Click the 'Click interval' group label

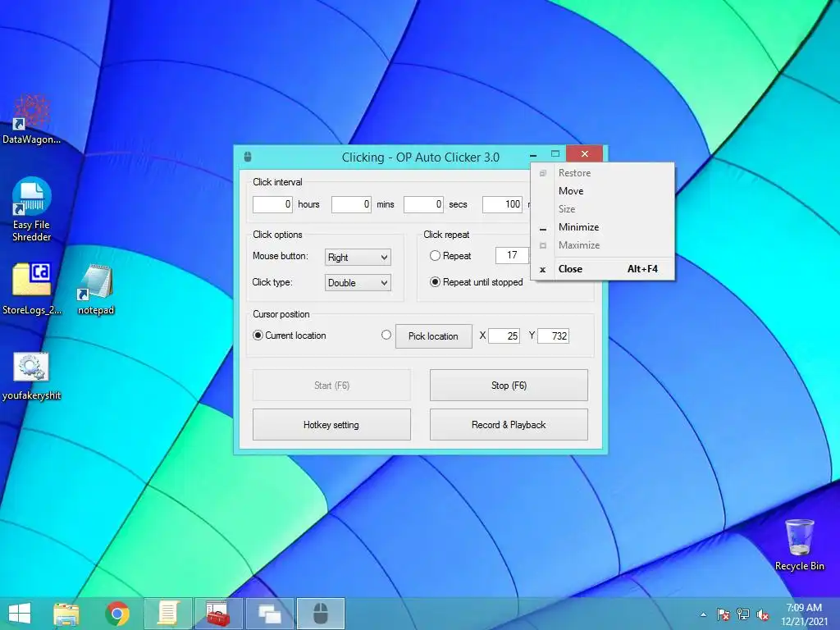tap(277, 182)
